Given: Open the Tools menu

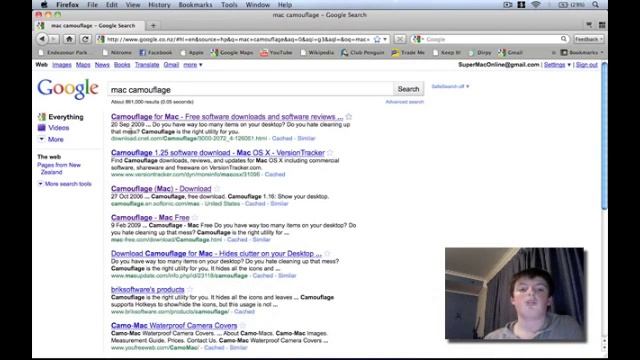Looking at the screenshot, I should [x=229, y=5].
